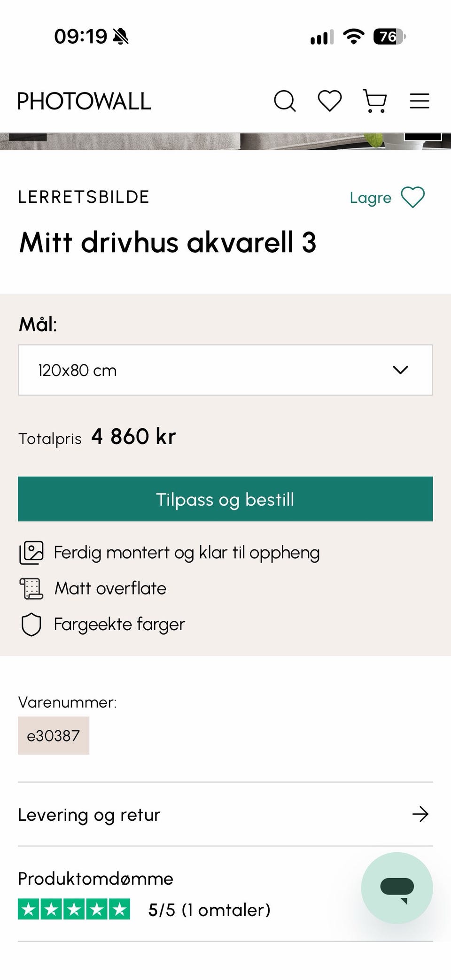Tap the mounted picture frame icon
Image resolution: width=451 pixels, height=980 pixels.
tap(31, 552)
